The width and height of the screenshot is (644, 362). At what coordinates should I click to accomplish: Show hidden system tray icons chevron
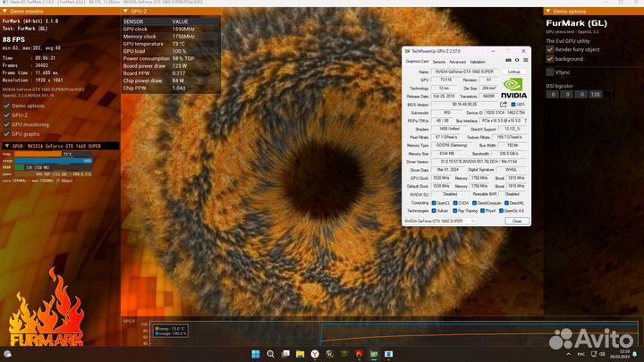pyautogui.click(x=569, y=354)
